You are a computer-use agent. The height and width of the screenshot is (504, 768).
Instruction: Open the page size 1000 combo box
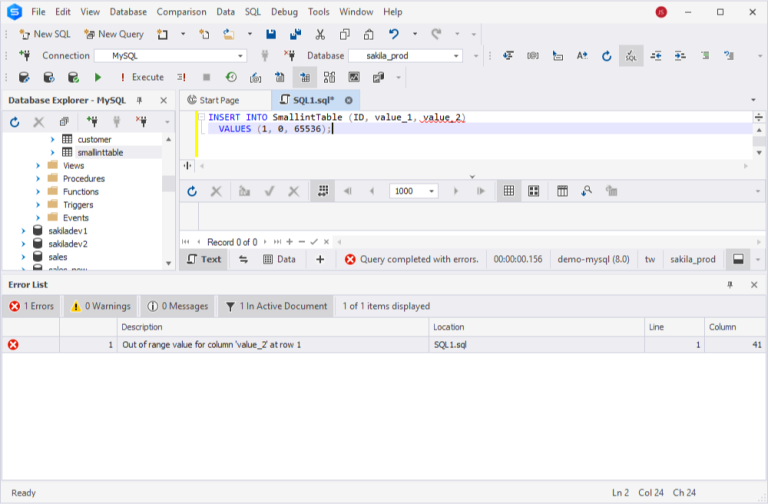point(413,191)
